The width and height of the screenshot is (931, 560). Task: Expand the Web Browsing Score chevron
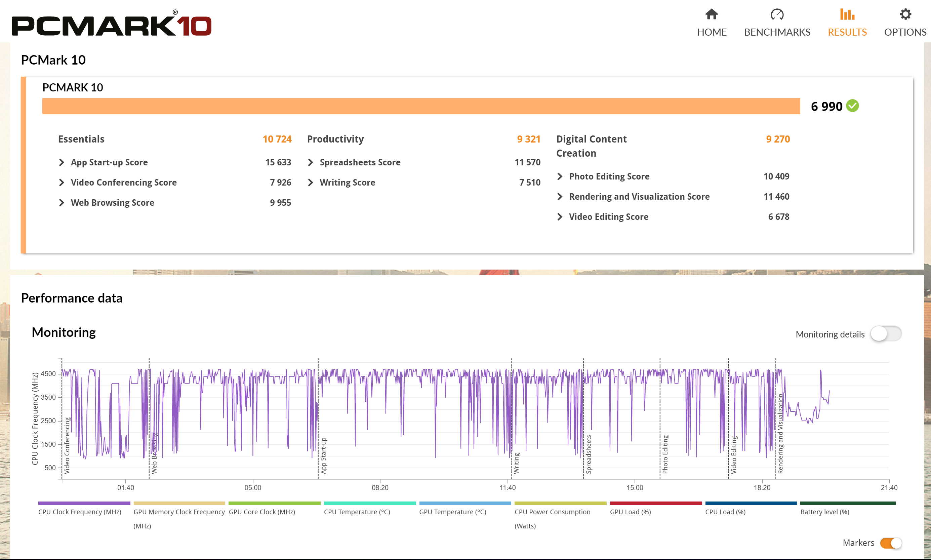[62, 203]
